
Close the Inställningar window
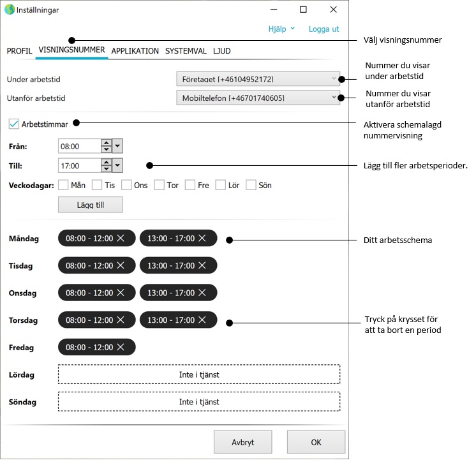coord(333,10)
